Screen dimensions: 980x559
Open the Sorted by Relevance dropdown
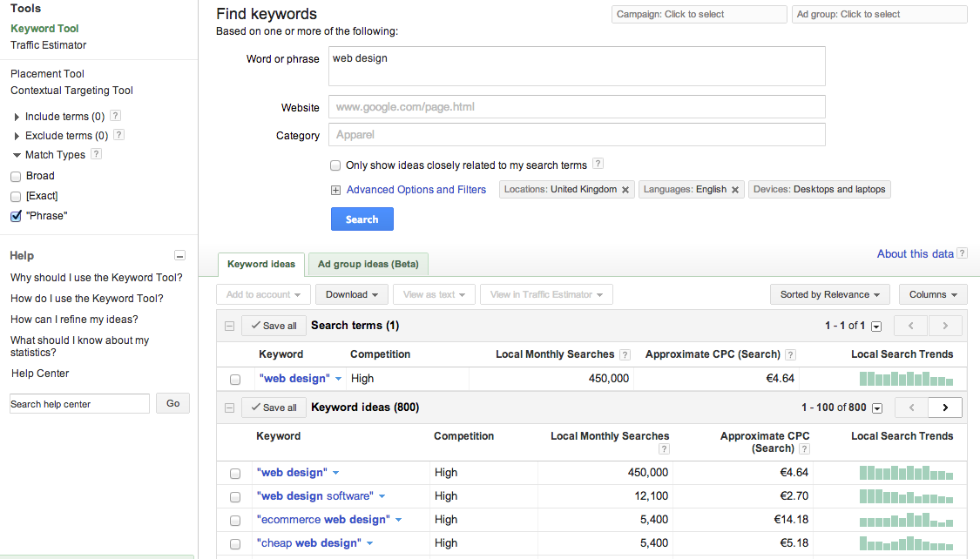tap(829, 294)
